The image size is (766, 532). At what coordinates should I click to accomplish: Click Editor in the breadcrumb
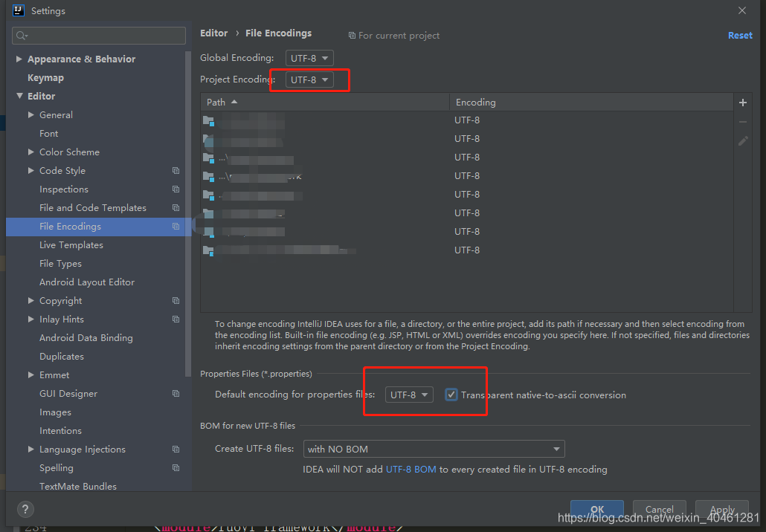pyautogui.click(x=214, y=33)
